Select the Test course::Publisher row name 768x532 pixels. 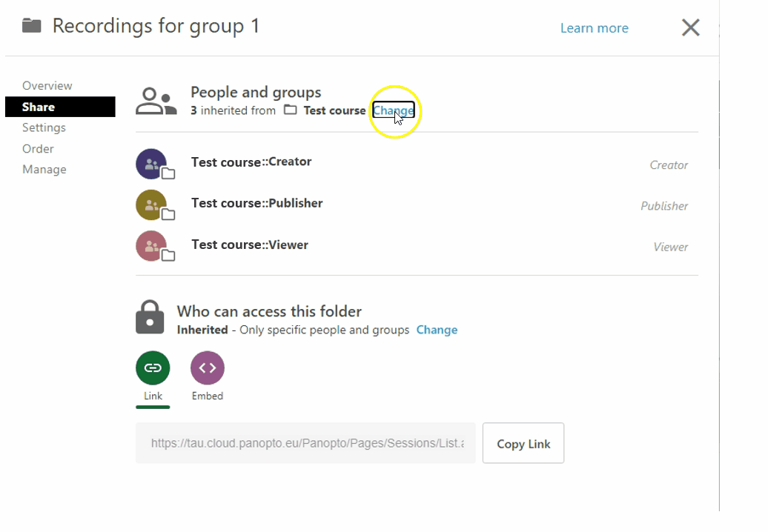tap(257, 203)
